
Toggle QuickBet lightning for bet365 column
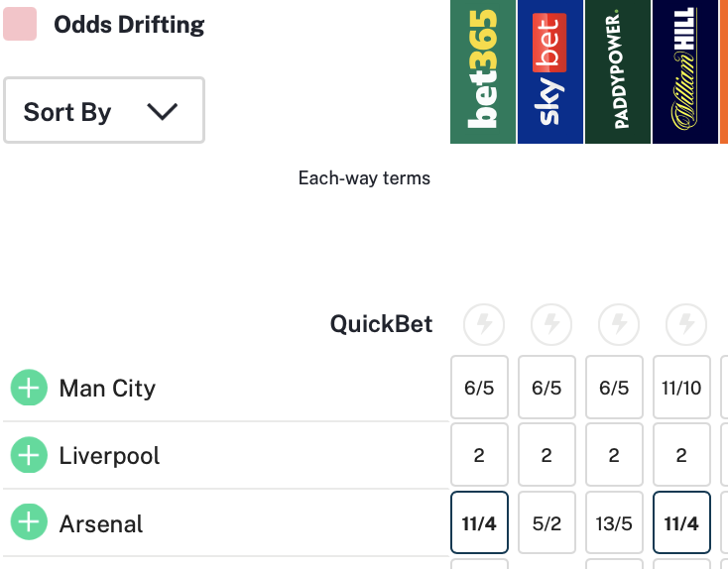(484, 324)
